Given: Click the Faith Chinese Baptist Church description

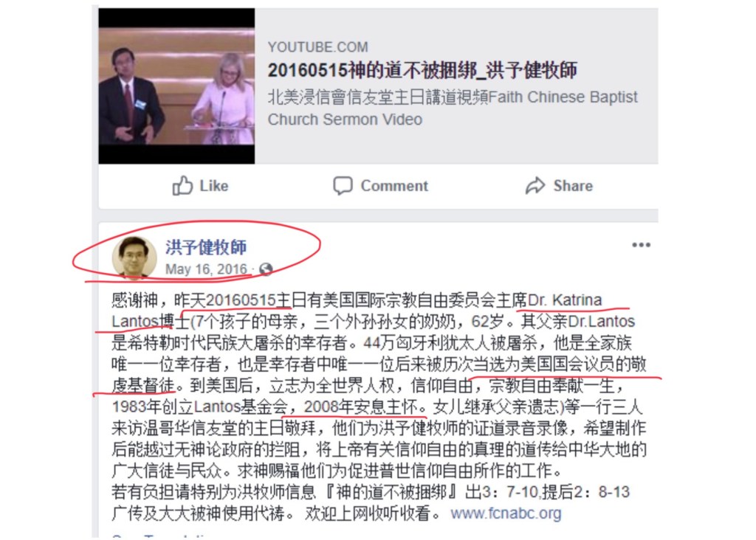Looking at the screenshot, I should click(453, 108).
